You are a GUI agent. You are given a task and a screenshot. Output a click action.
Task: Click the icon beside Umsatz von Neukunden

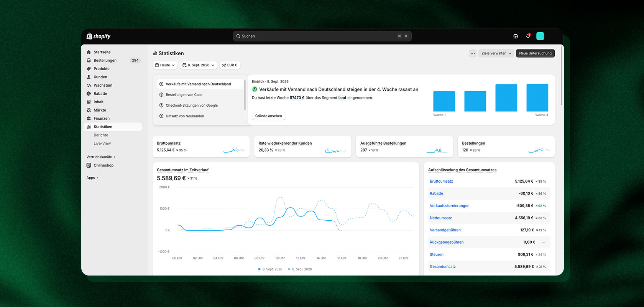[161, 116]
